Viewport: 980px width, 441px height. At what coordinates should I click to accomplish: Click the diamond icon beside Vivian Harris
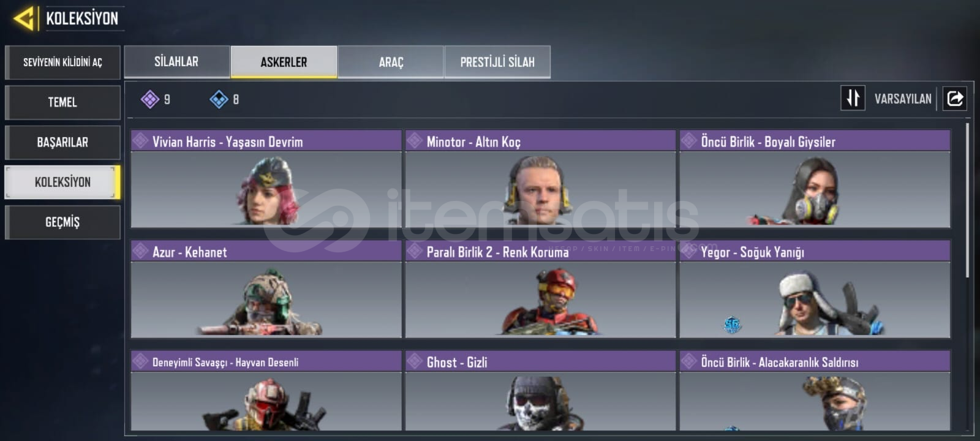141,141
